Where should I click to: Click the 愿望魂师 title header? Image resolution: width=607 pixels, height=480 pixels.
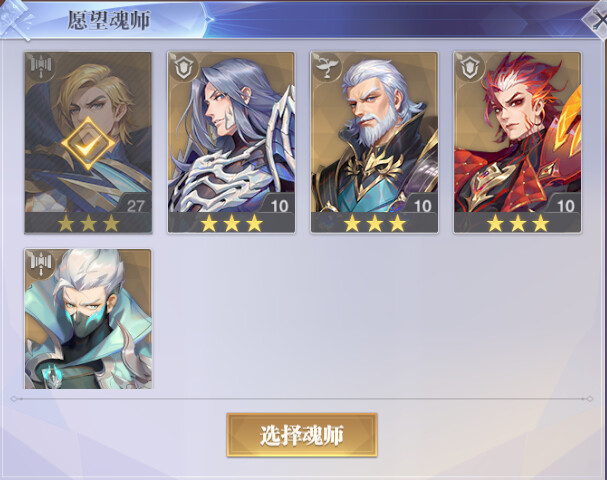point(109,20)
